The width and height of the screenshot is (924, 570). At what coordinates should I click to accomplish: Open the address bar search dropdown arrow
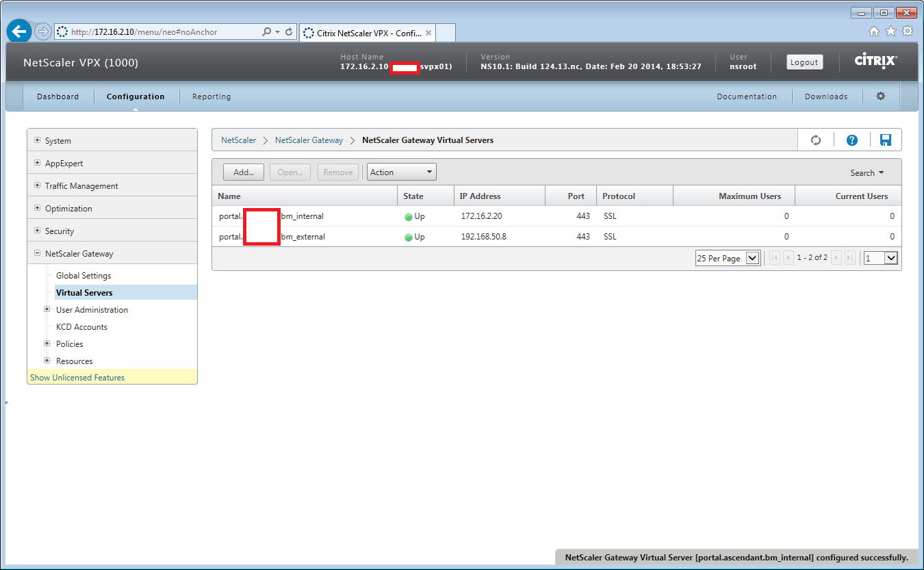(277, 32)
